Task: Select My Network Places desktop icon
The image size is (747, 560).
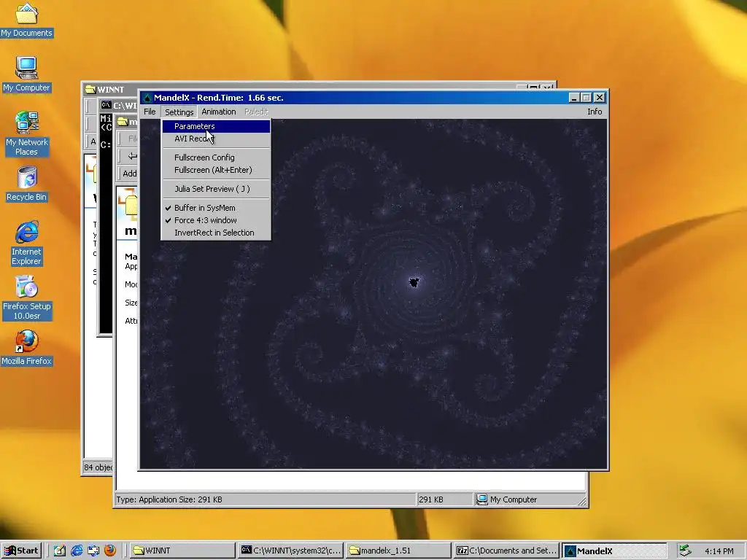Action: click(27, 134)
